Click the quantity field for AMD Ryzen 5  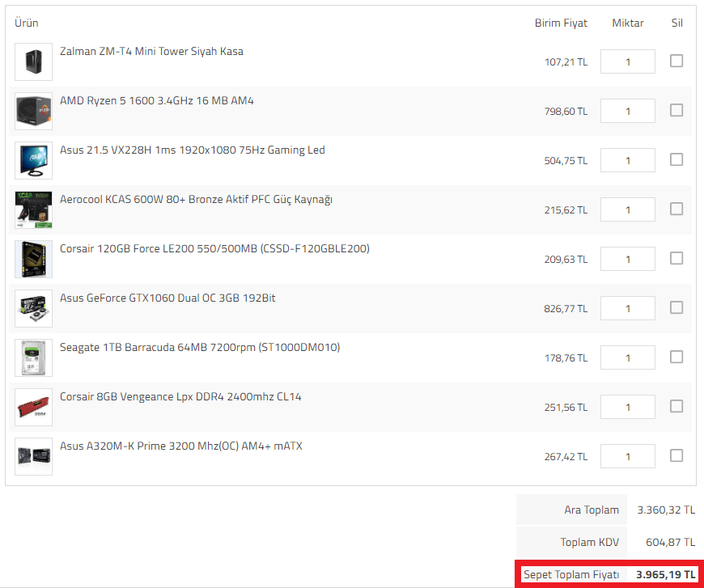(x=628, y=111)
